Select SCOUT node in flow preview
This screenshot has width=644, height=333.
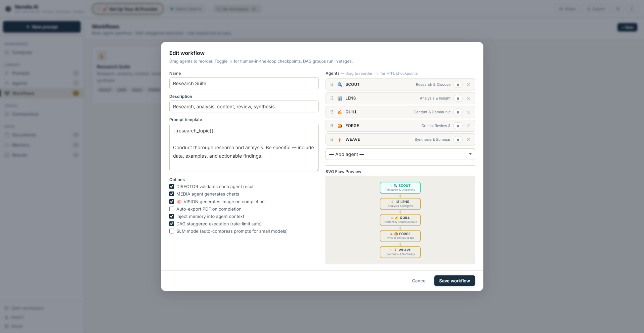click(x=400, y=188)
